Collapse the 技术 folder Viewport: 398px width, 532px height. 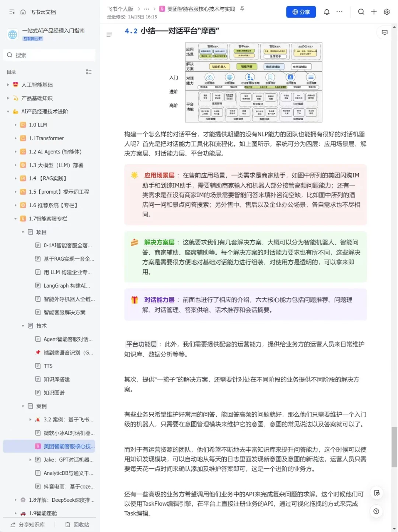[23, 326]
